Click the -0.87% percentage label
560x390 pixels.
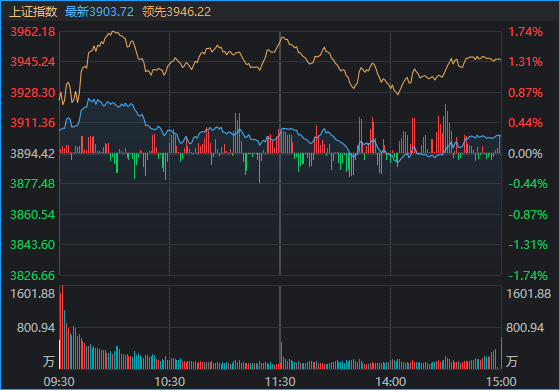click(x=528, y=215)
